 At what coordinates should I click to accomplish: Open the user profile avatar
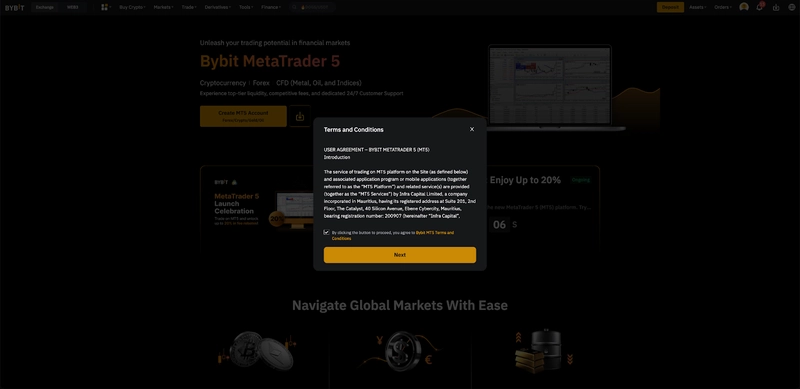(744, 7)
